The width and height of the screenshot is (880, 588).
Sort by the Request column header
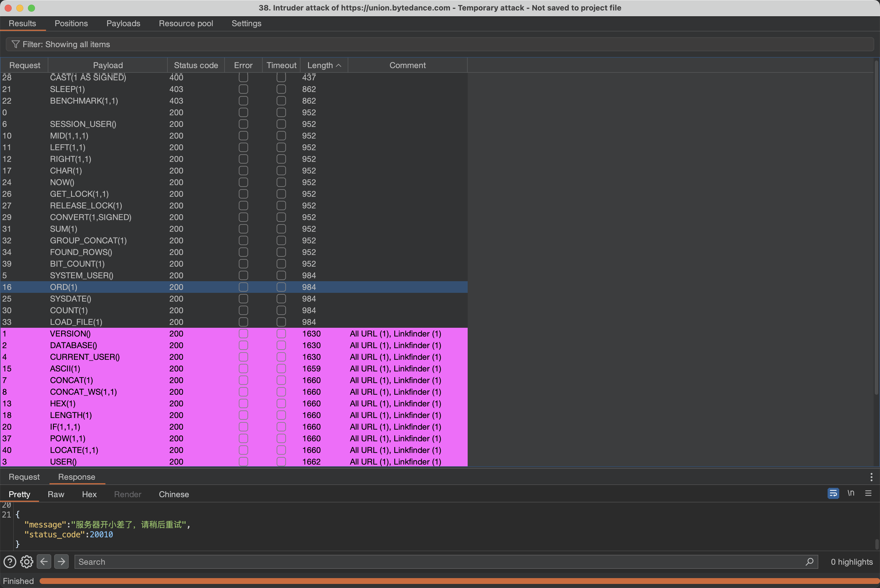click(x=24, y=65)
